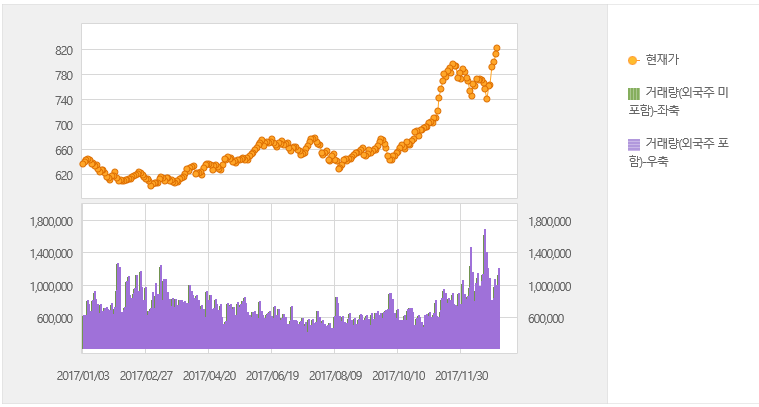Screen dimensions: 759x407
Task: Click the 820 price axis label
Action: tap(64, 50)
